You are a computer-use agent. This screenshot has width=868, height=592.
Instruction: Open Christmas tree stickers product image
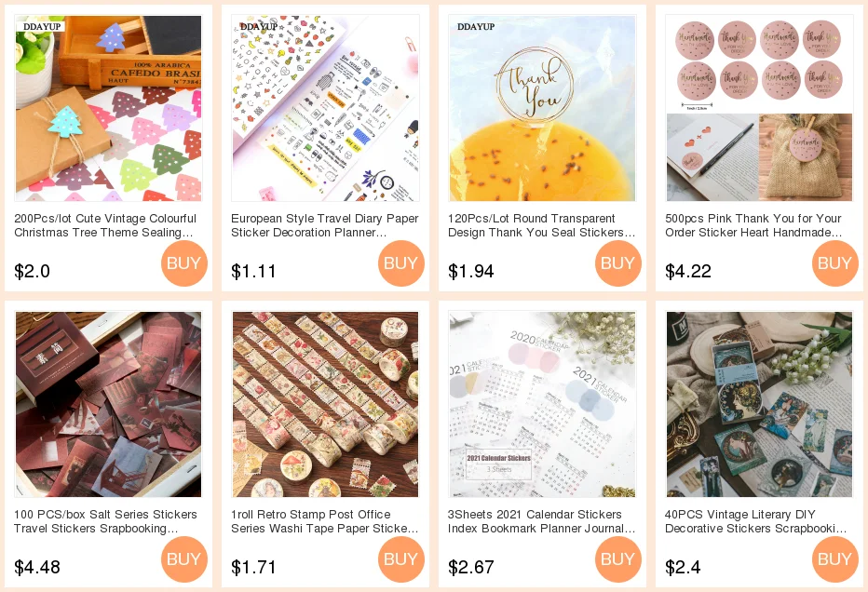coord(108,108)
